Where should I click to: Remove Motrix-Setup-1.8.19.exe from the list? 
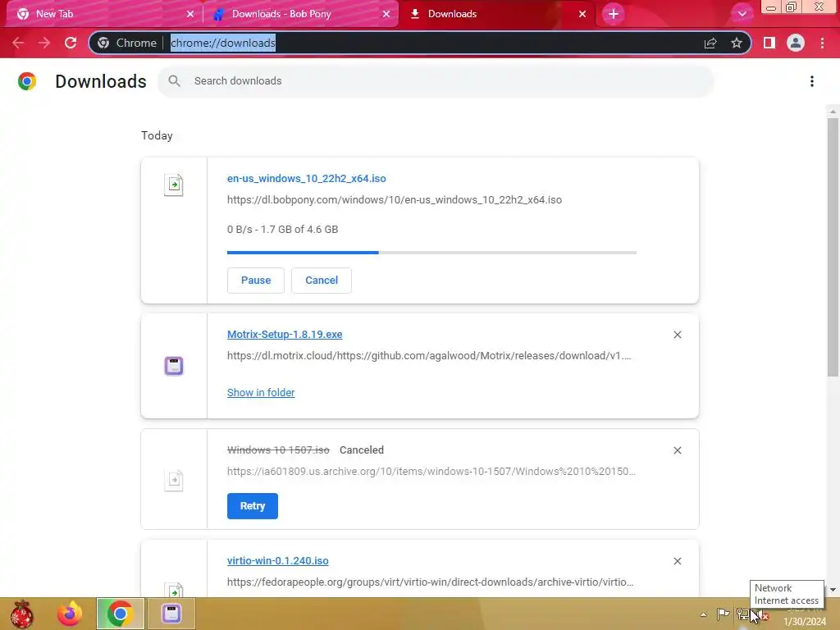677,335
